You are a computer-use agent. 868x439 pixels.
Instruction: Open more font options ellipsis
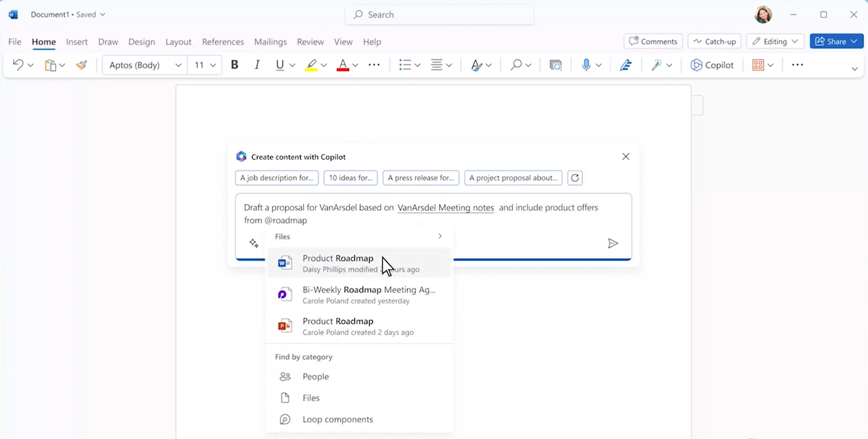tap(374, 65)
